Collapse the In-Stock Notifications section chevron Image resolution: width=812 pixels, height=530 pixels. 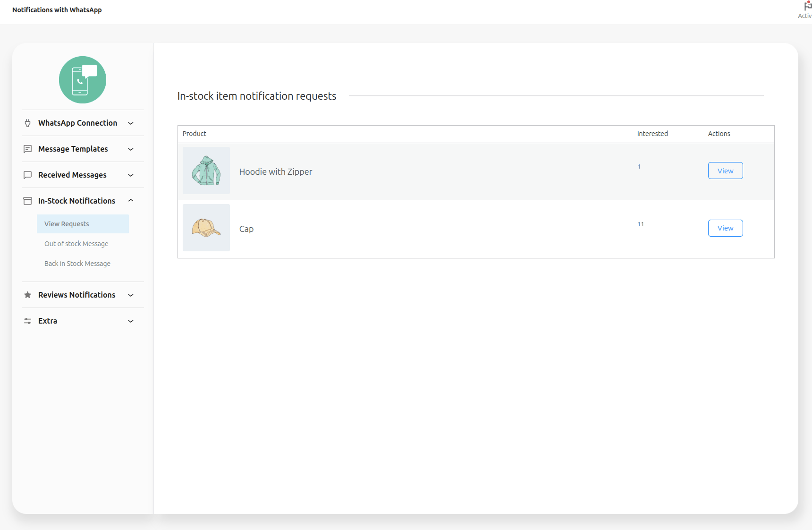point(131,201)
